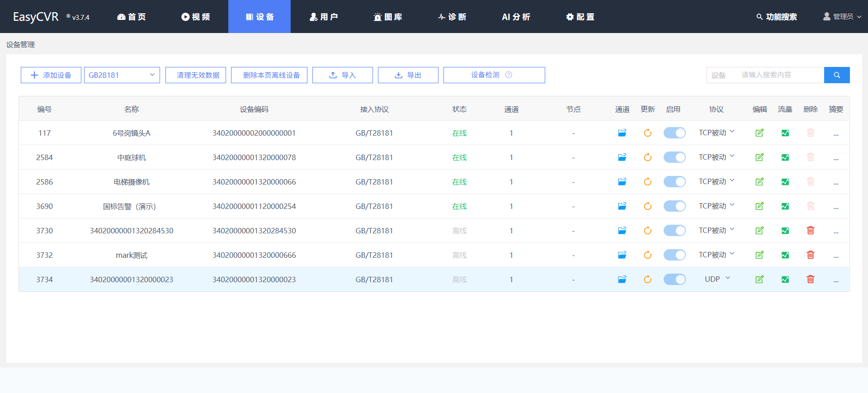Expand the 管理员 account menu

842,17
